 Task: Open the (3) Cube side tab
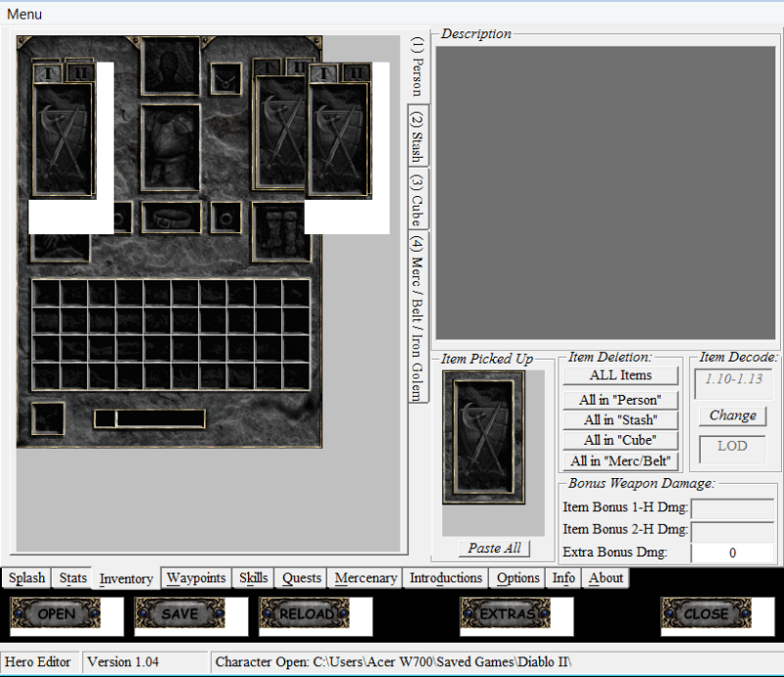418,199
